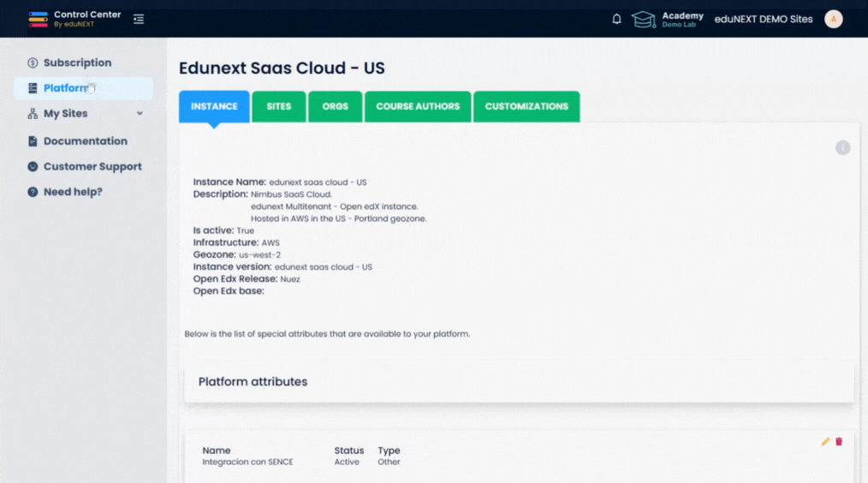Open notifications with the bell icon
868x483 pixels.
pyautogui.click(x=616, y=19)
